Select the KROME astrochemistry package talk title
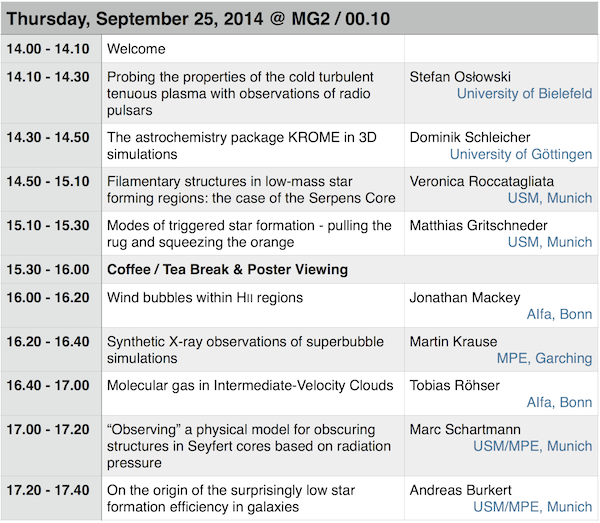 [x=241, y=146]
